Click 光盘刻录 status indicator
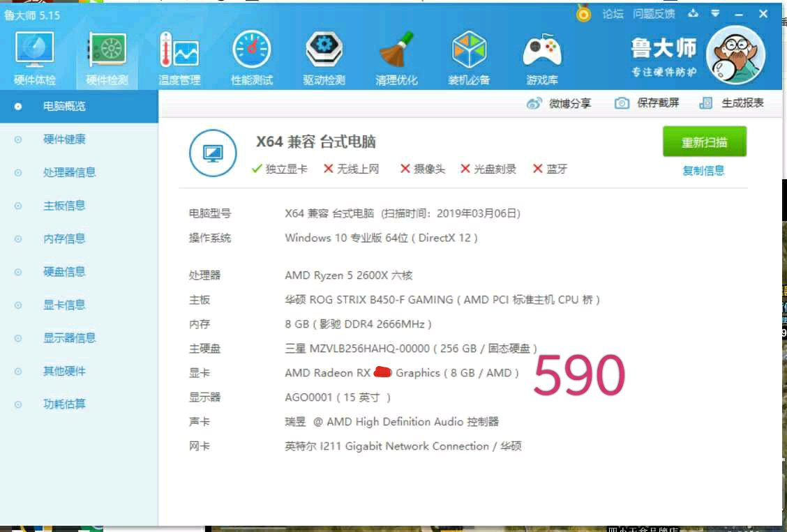This screenshot has height=532, width=787. pyautogui.click(x=488, y=169)
